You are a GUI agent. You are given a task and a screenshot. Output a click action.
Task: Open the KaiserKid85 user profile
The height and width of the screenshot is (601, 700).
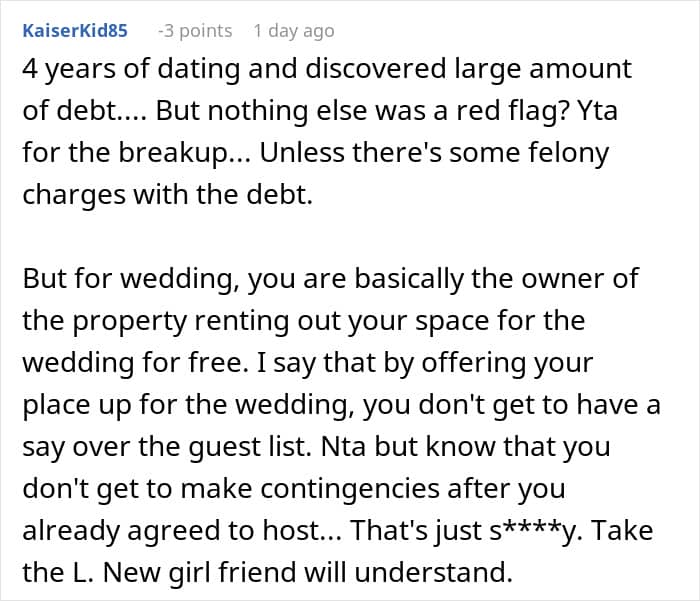click(x=75, y=31)
